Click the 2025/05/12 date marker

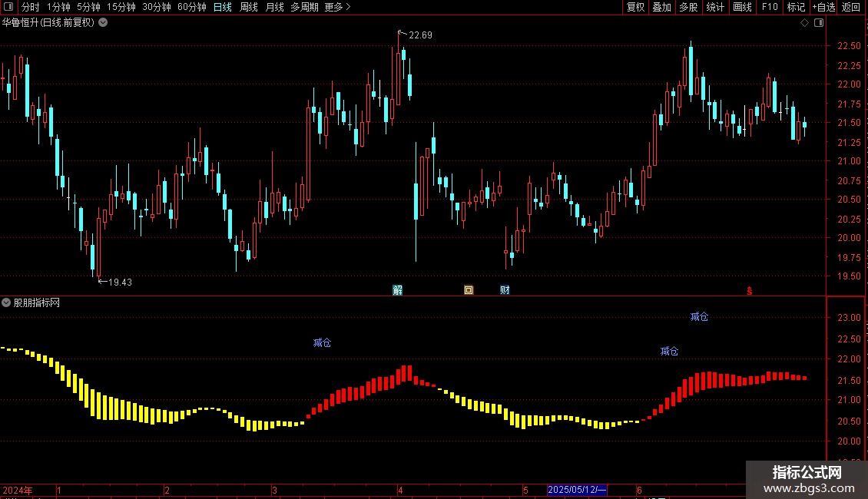click(x=577, y=490)
